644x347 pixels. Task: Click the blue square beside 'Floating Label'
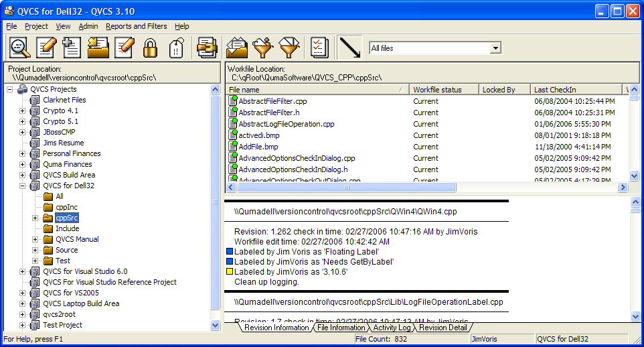(230, 251)
